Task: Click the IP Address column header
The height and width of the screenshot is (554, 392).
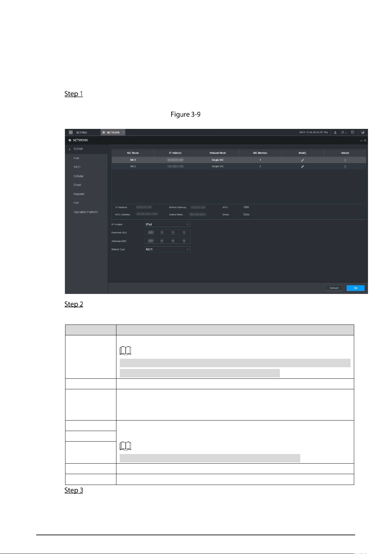Action: click(175, 153)
